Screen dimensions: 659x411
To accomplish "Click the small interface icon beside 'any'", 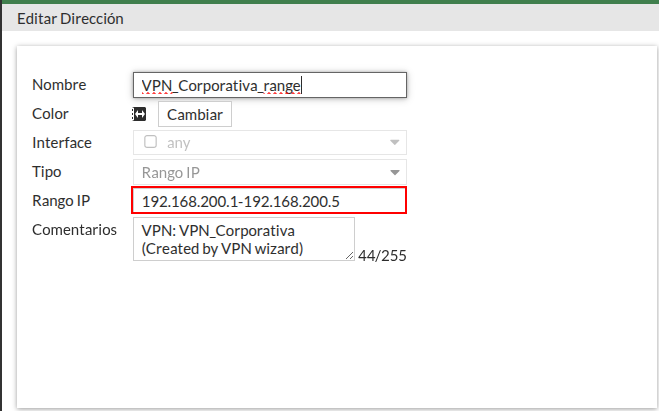I will pos(150,142).
